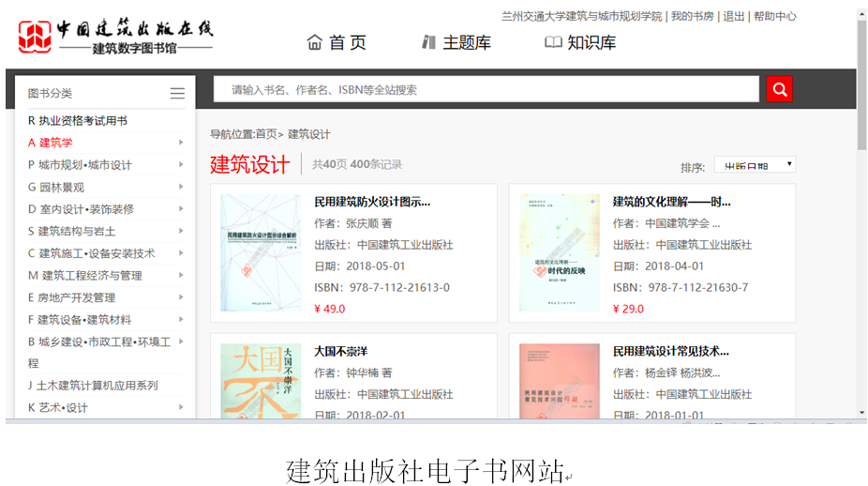Open the 大国不崇洋 book title link

point(340,351)
